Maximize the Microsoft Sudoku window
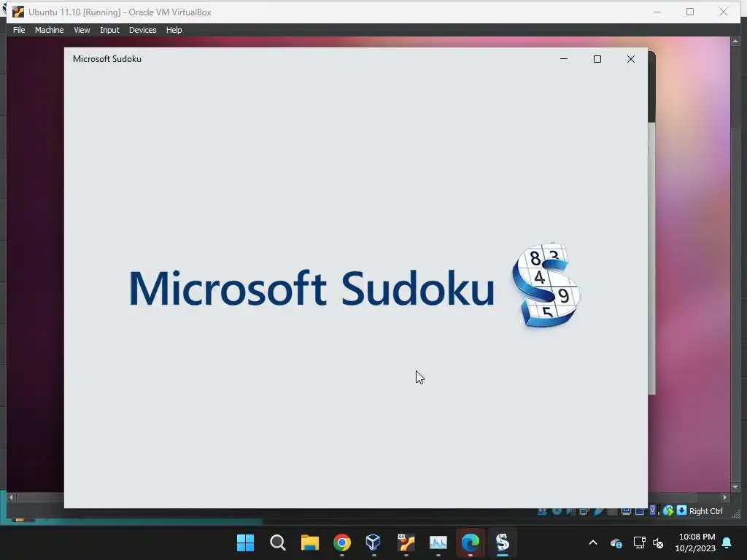 coord(597,59)
